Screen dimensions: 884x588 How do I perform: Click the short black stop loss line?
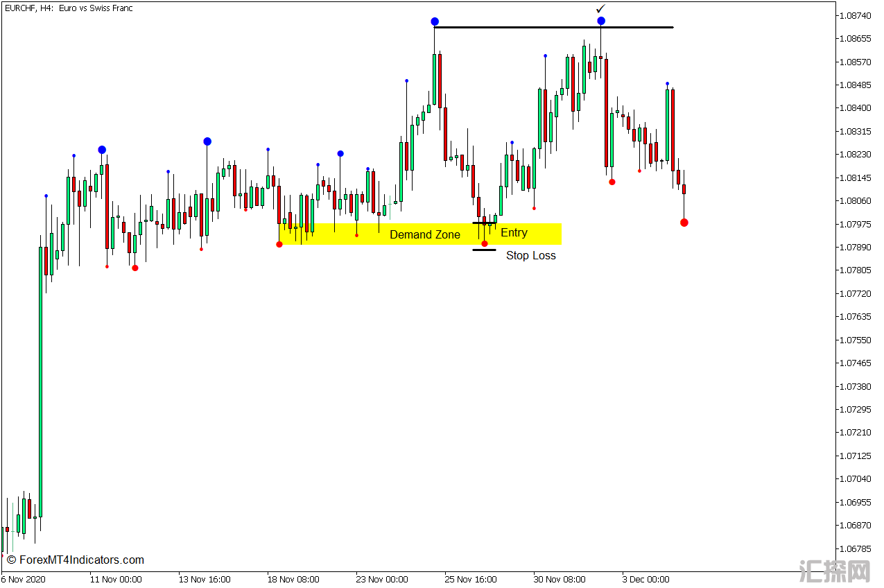[484, 250]
